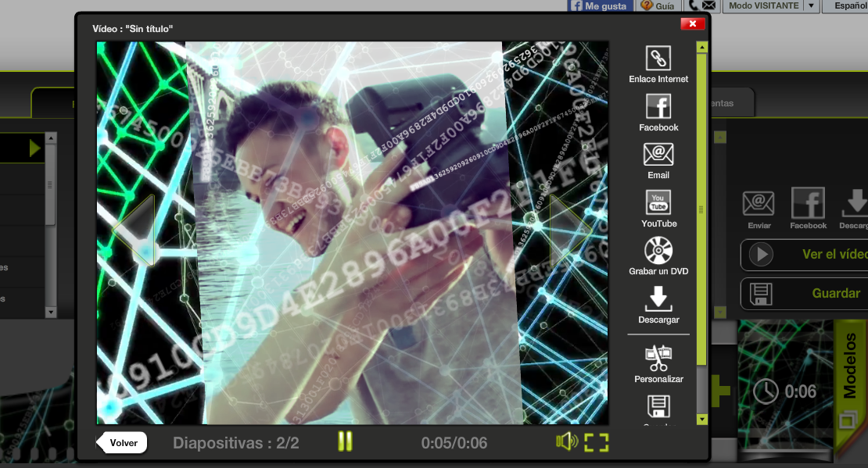This screenshot has height=468, width=868.
Task: Click the floppy disk save icon in dialog
Action: pyautogui.click(x=658, y=406)
